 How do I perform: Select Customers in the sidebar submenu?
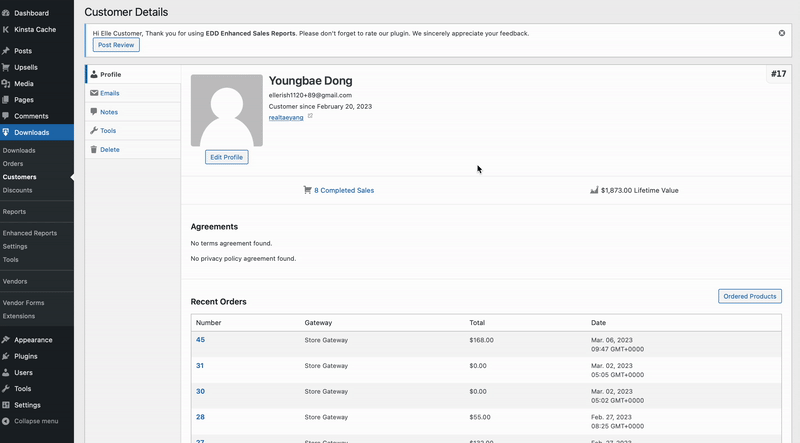click(19, 177)
